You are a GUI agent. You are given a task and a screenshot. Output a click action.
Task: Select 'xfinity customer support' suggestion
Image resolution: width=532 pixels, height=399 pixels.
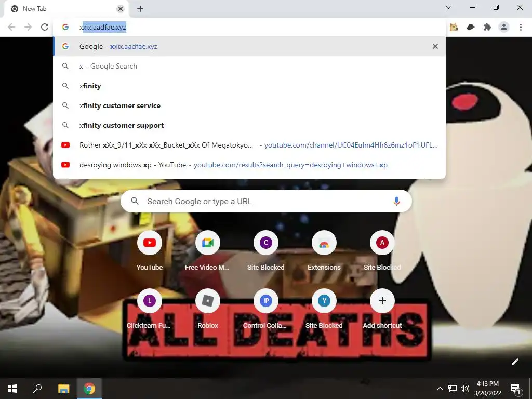coord(249,125)
